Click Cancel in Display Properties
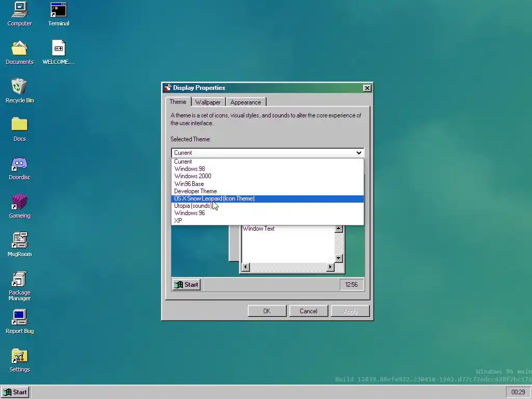Screen dimensions: 532x399 309,311
